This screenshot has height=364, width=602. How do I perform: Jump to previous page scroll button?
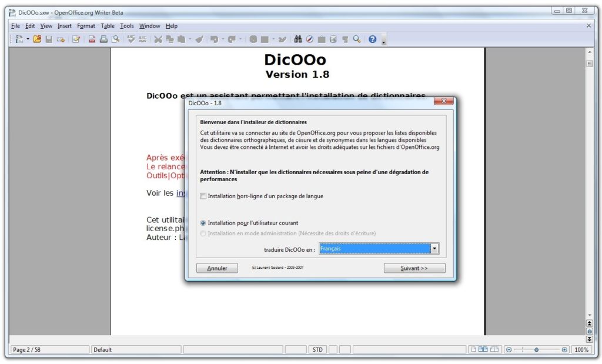pyautogui.click(x=590, y=323)
